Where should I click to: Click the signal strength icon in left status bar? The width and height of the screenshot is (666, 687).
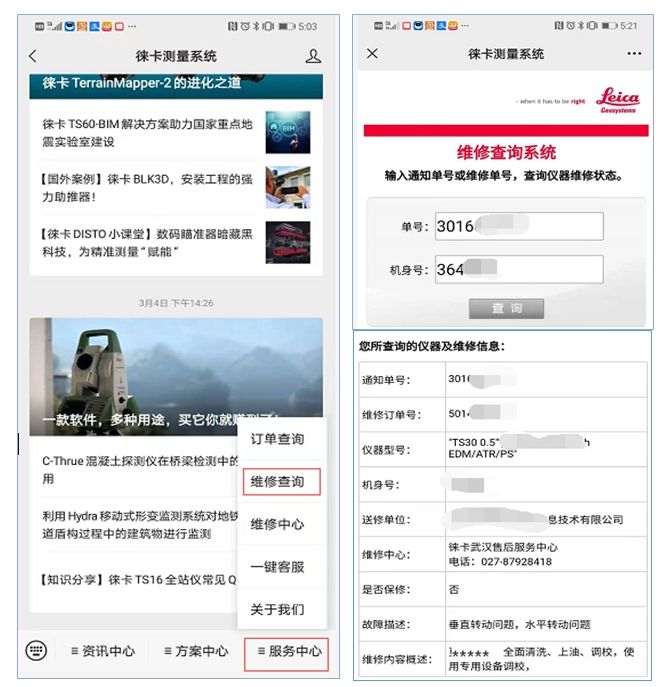tap(54, 26)
